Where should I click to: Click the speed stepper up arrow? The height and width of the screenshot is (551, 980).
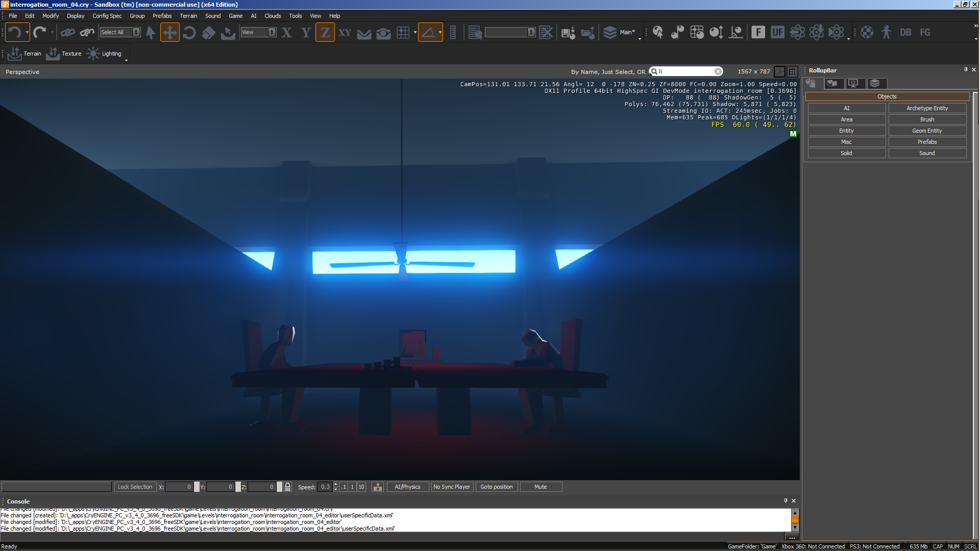pyautogui.click(x=335, y=484)
